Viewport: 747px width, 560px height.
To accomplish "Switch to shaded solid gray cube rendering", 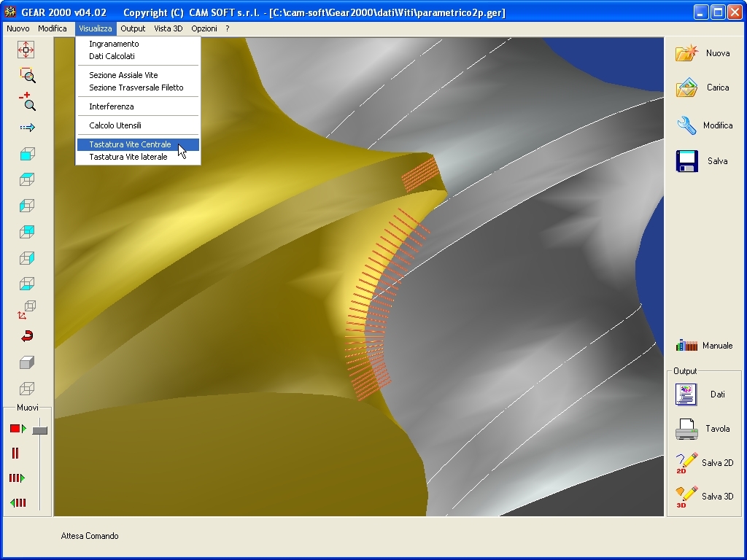I will point(27,362).
